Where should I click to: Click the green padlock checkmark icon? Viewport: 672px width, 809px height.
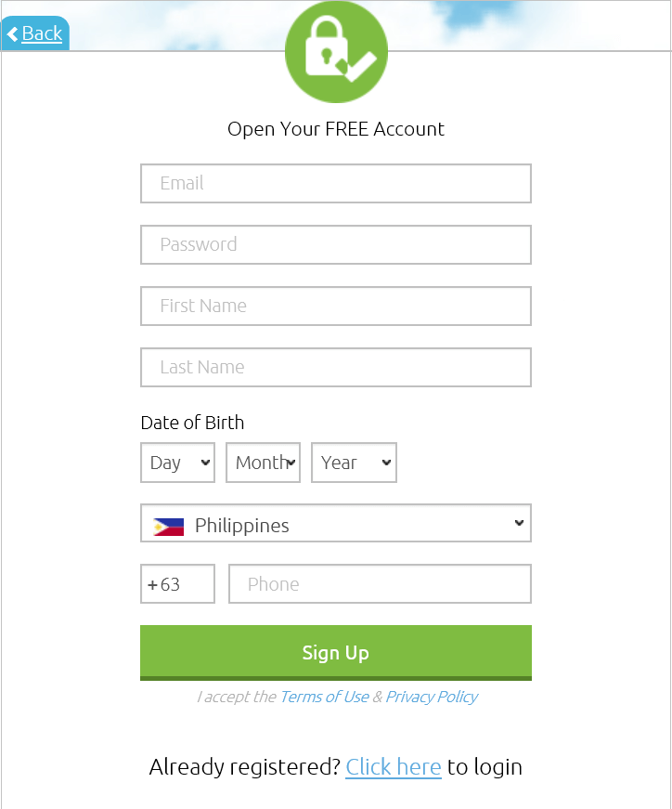336,51
